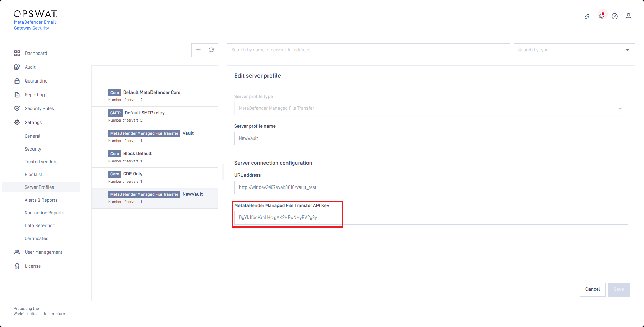Click the Reporting document icon
The image size is (644, 327).
[17, 95]
